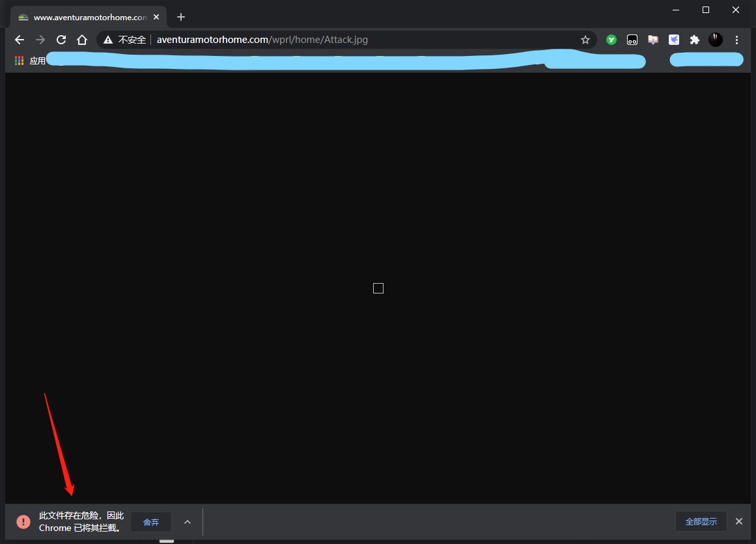Viewport: 756px width, 544px height.
Task: Show the not-secure site information
Action: pyautogui.click(x=124, y=40)
